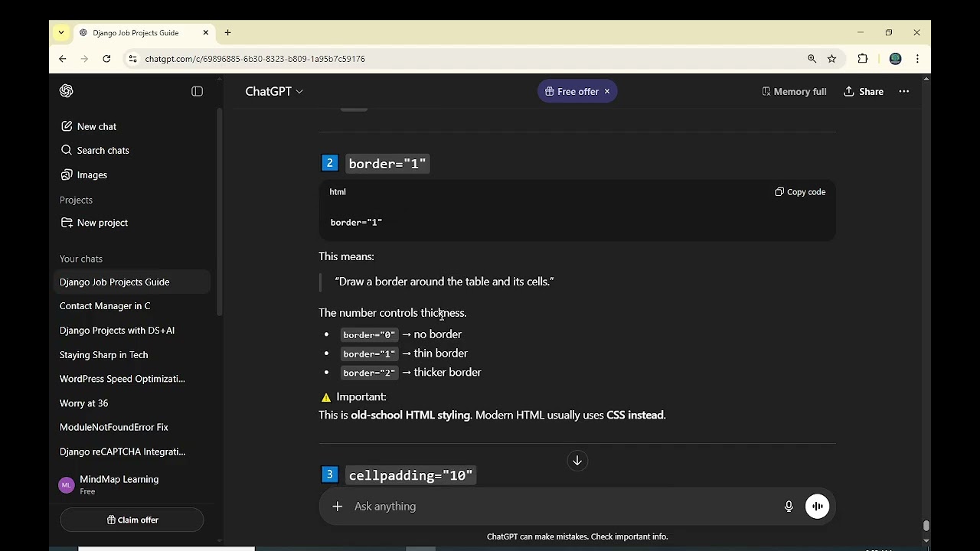
Task: Open MindMap Learning account menu
Action: (132, 485)
